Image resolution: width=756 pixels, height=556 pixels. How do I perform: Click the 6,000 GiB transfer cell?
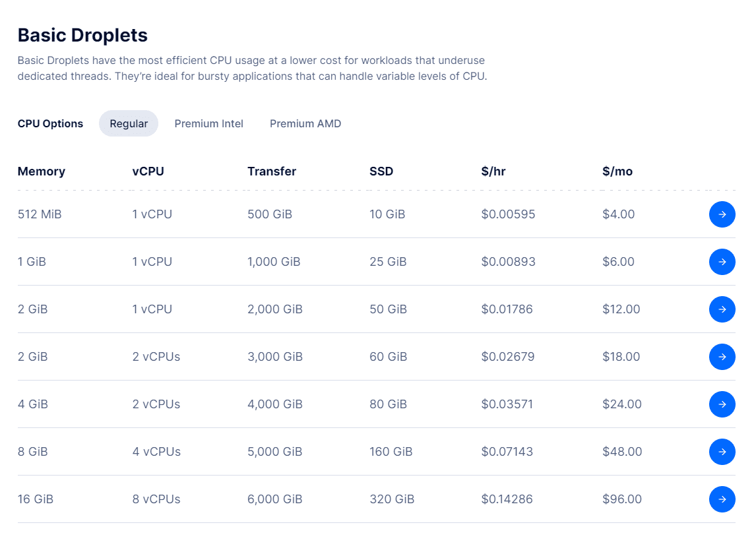click(x=274, y=499)
